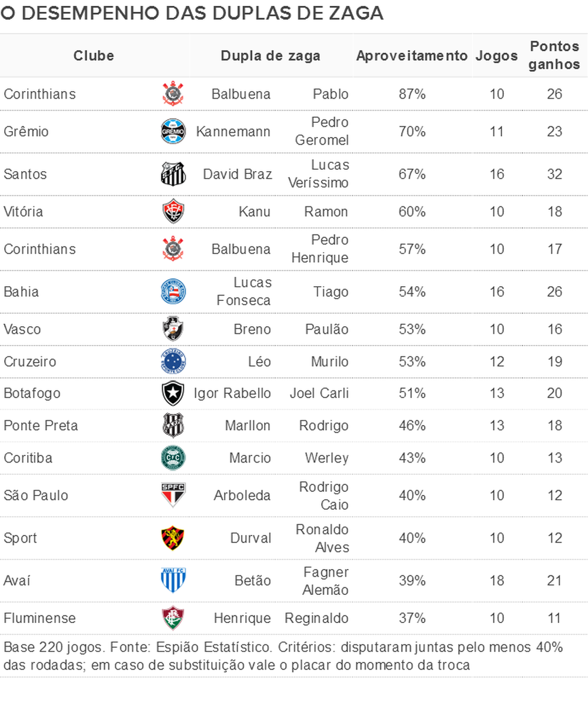Click the Sport club lion crest

(x=173, y=538)
